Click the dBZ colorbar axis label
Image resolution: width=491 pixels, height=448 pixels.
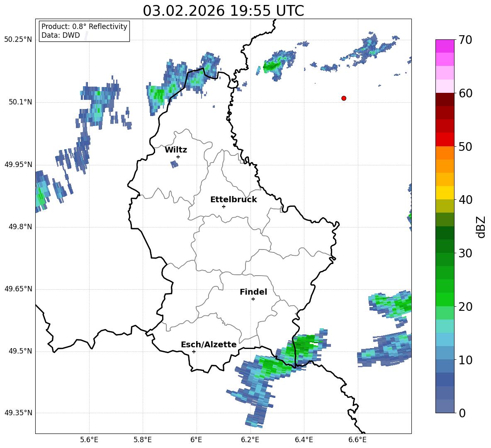point(481,227)
